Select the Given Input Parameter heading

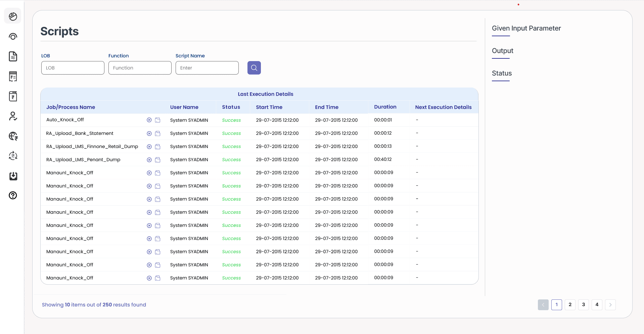point(526,28)
